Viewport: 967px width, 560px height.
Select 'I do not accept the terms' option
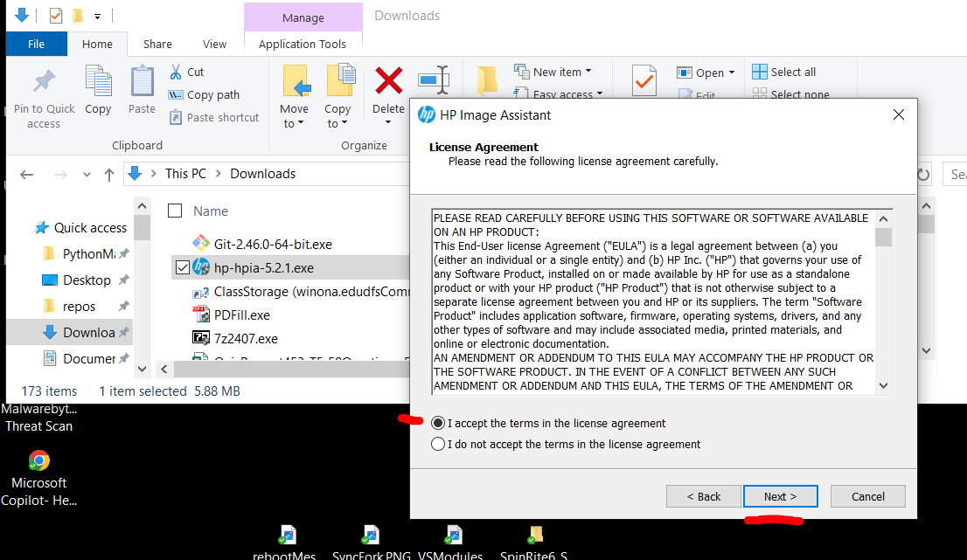pyautogui.click(x=438, y=444)
